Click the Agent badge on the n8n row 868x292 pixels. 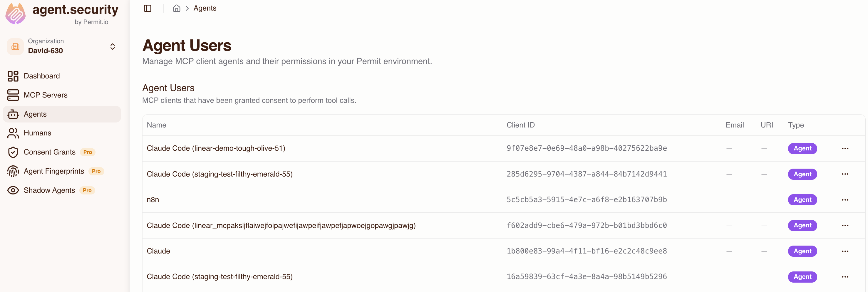(x=802, y=199)
